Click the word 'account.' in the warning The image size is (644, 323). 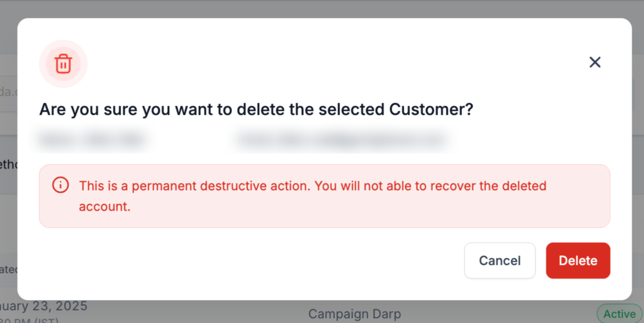[105, 207]
